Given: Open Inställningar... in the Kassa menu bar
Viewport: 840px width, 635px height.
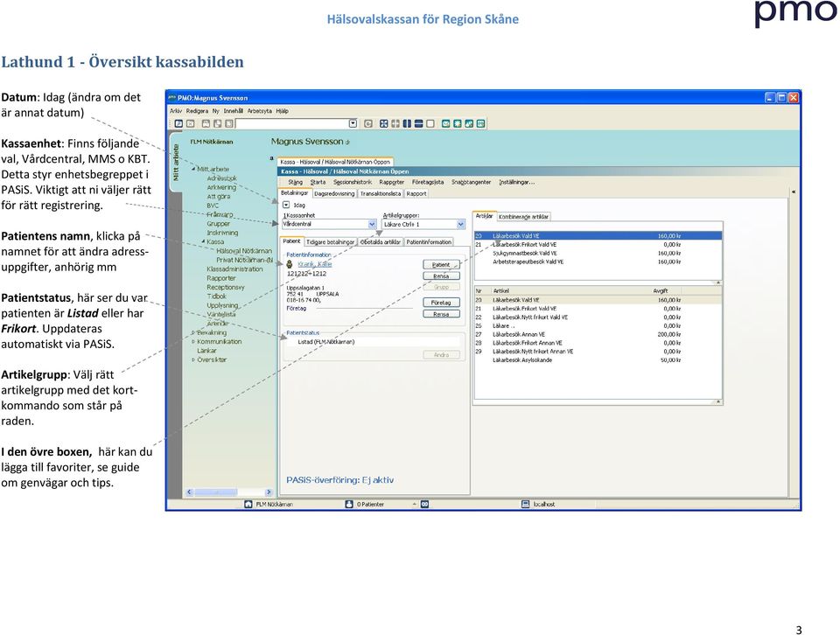Looking at the screenshot, I should (517, 182).
